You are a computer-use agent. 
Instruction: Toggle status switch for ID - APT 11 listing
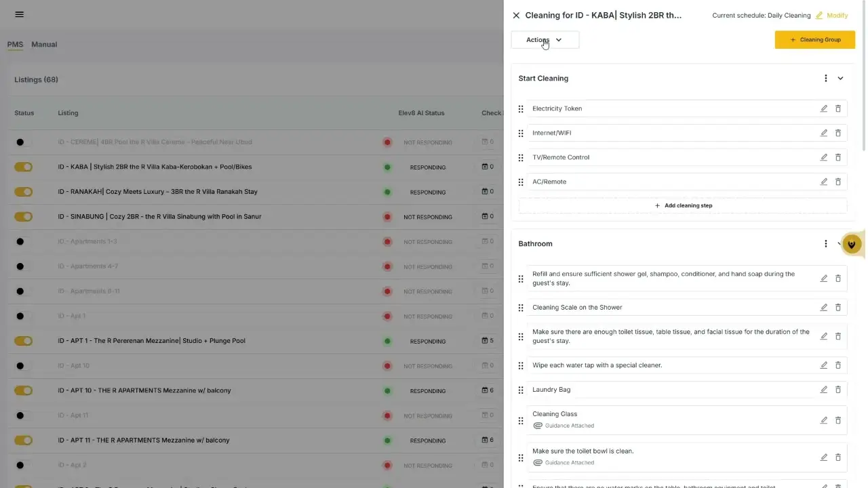[23, 441]
